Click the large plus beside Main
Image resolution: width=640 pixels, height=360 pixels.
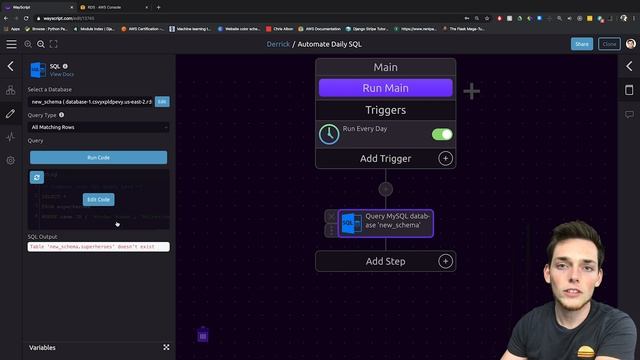pyautogui.click(x=471, y=91)
